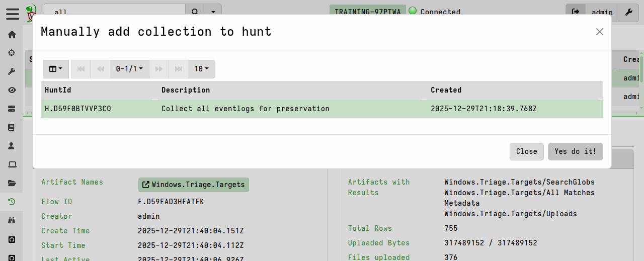This screenshot has width=644, height=261.
Task: Click Uploaded Bytes value 317489152 / 317489152
Action: point(491,243)
